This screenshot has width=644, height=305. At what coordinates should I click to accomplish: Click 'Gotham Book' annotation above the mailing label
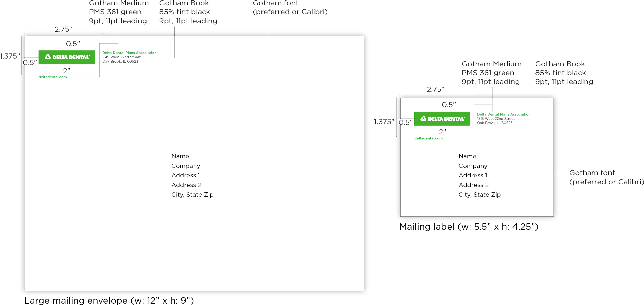click(x=560, y=64)
